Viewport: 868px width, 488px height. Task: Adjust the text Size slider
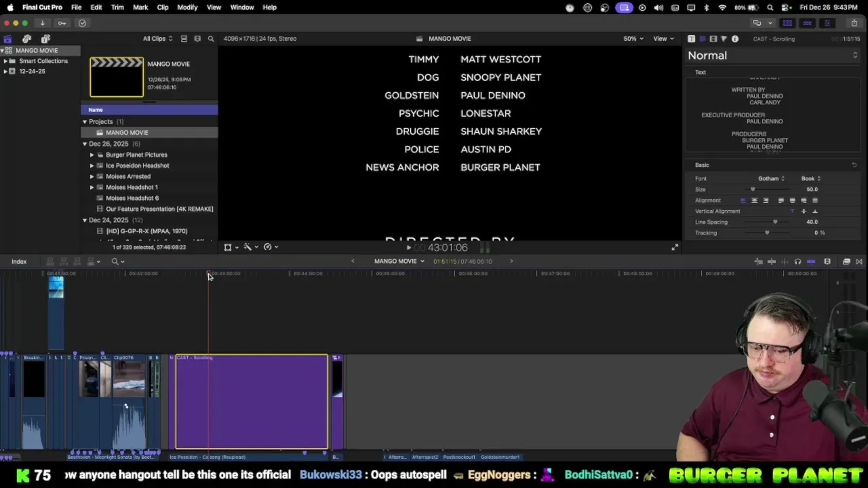752,189
